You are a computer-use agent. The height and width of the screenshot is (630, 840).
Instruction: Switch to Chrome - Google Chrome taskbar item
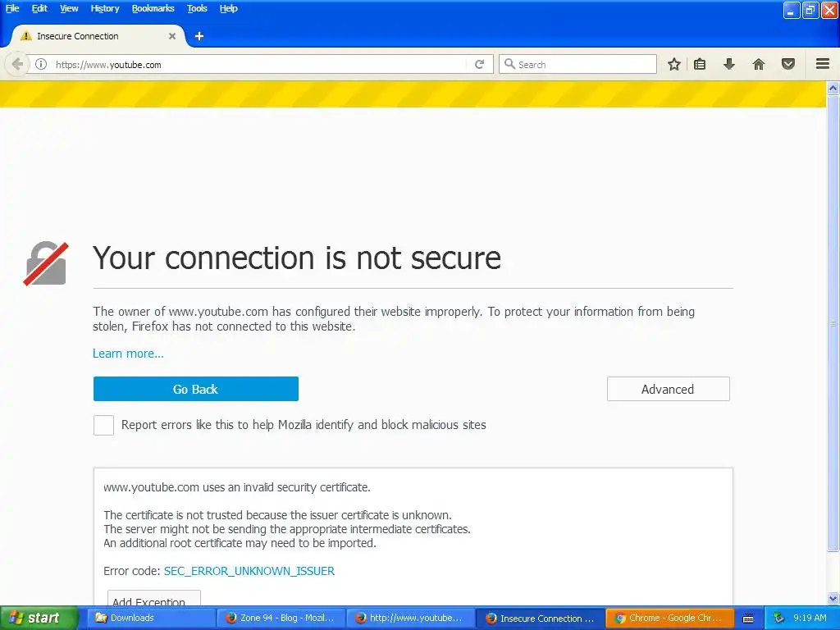[669, 619]
